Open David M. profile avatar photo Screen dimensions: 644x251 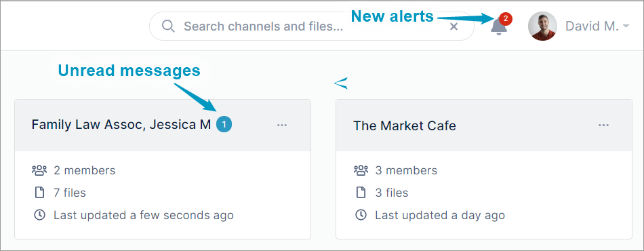click(x=542, y=26)
